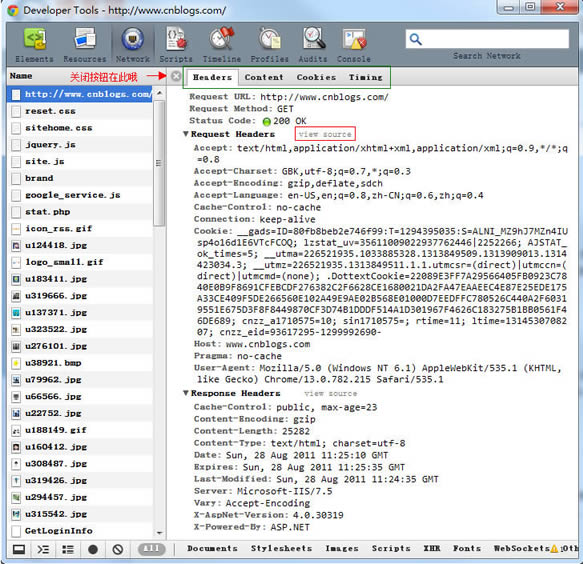Click the clear network log icon
This screenshot has height=564, width=583.
point(118,549)
